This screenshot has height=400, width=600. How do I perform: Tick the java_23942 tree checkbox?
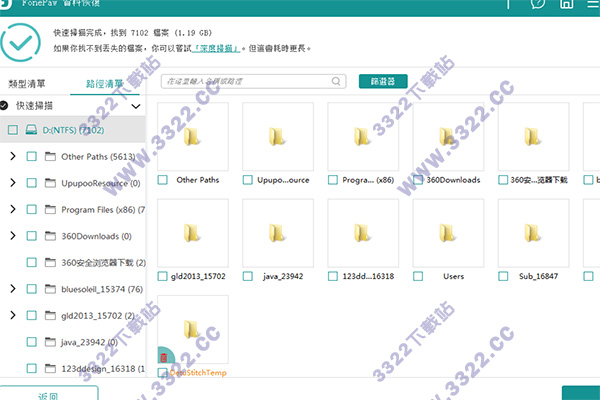(x=31, y=342)
